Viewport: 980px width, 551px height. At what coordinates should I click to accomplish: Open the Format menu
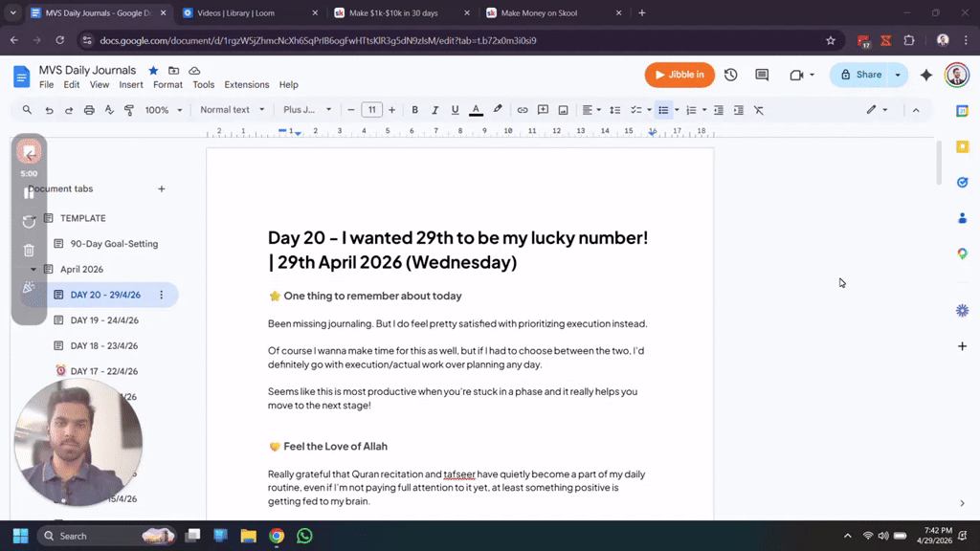click(167, 85)
